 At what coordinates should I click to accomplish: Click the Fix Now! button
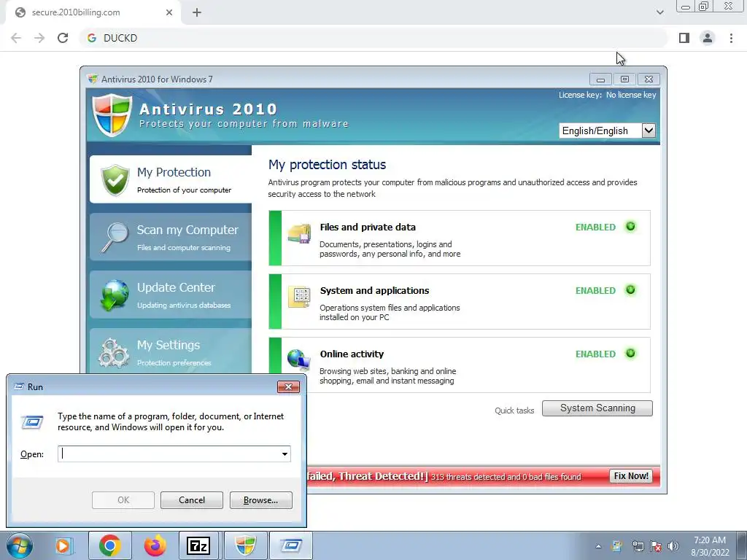click(631, 476)
